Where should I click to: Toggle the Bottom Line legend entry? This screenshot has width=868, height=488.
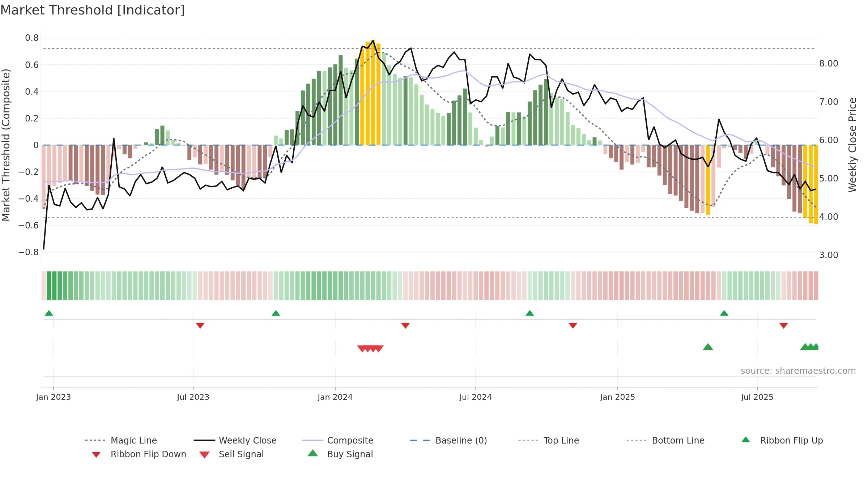point(665,440)
